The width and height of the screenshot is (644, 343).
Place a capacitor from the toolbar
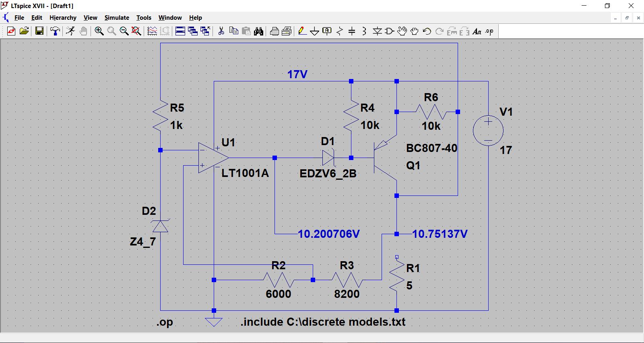click(352, 31)
